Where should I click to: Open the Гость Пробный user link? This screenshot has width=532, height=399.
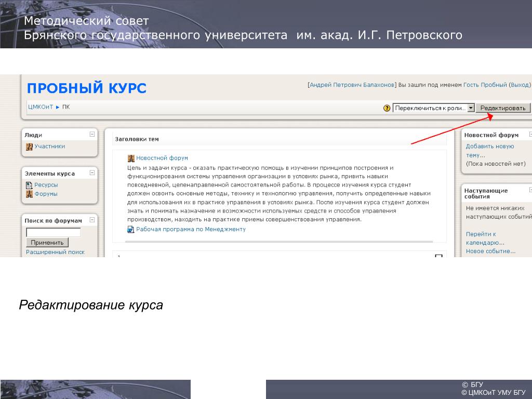click(485, 85)
